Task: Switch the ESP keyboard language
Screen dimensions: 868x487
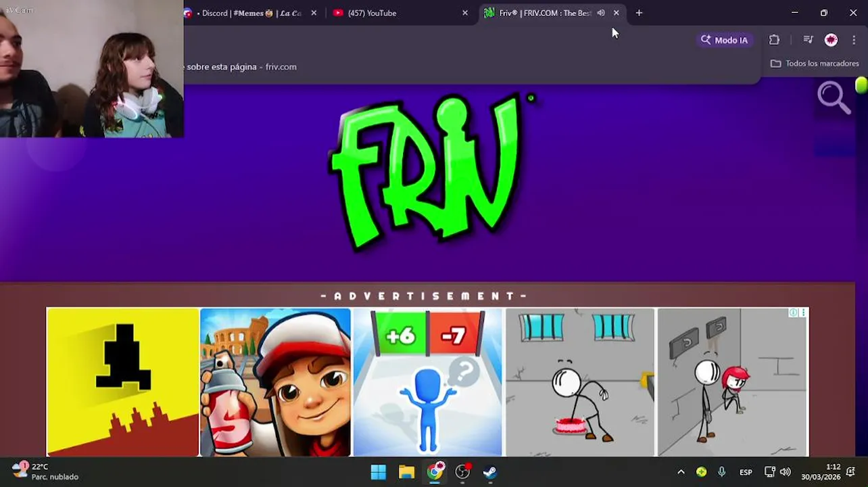Action: click(746, 472)
